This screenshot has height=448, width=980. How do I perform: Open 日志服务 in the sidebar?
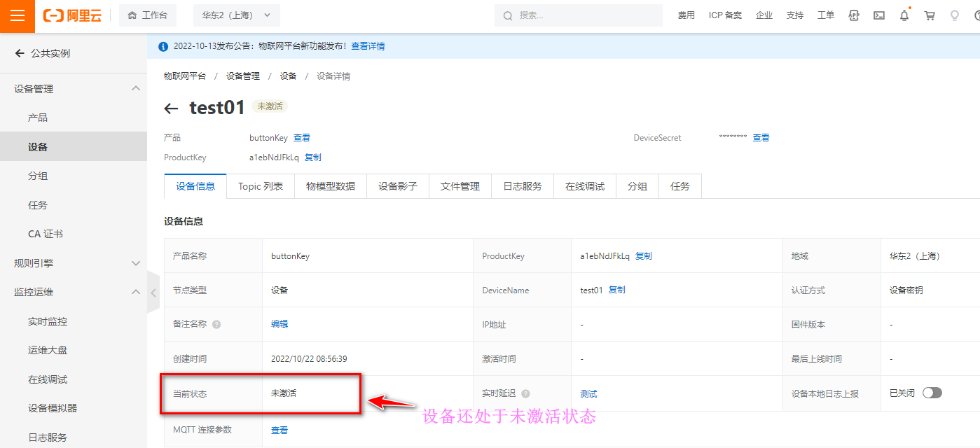tap(48, 437)
